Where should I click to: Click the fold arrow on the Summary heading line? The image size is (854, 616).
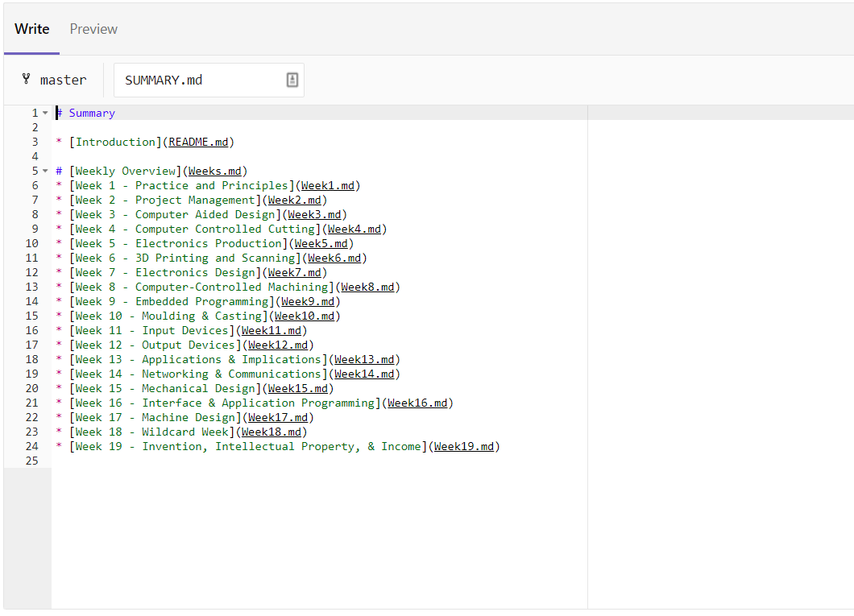pos(45,113)
